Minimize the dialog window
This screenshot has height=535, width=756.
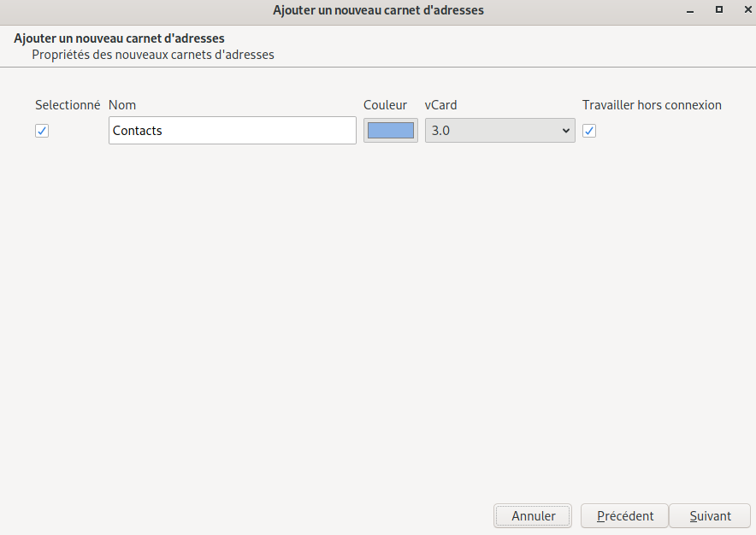pos(689,10)
